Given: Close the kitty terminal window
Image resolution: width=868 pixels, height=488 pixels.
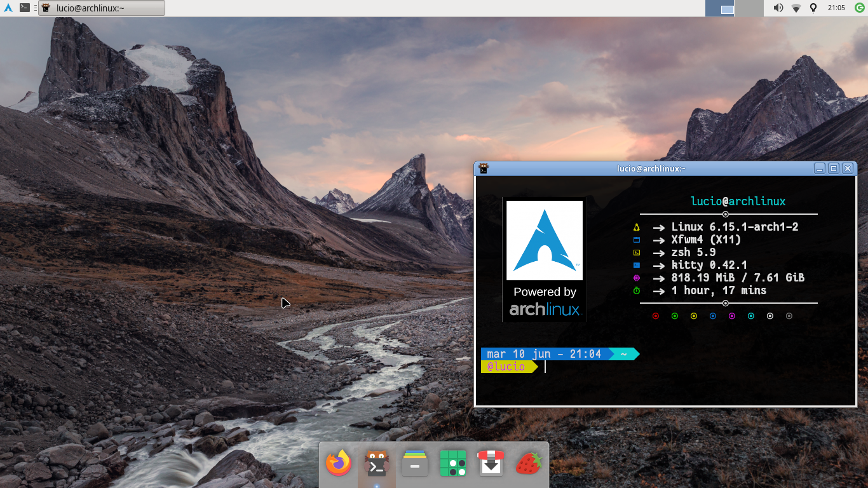Looking at the screenshot, I should [x=847, y=168].
